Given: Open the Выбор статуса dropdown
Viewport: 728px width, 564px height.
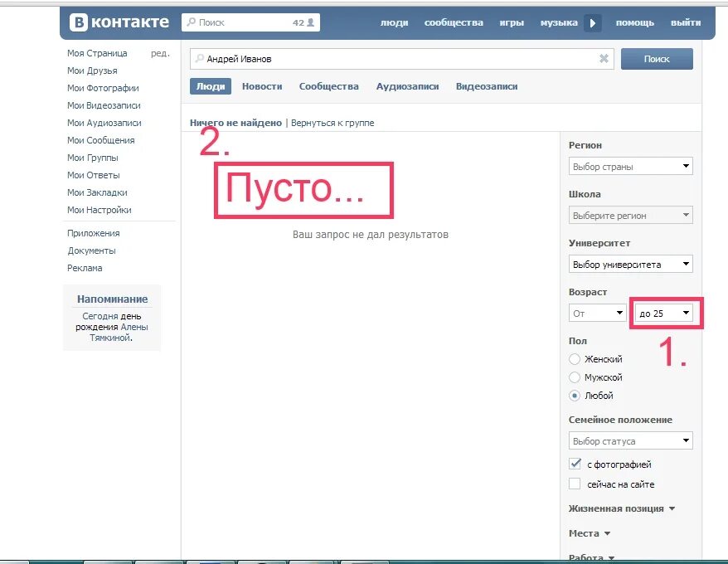Looking at the screenshot, I should pyautogui.click(x=630, y=440).
